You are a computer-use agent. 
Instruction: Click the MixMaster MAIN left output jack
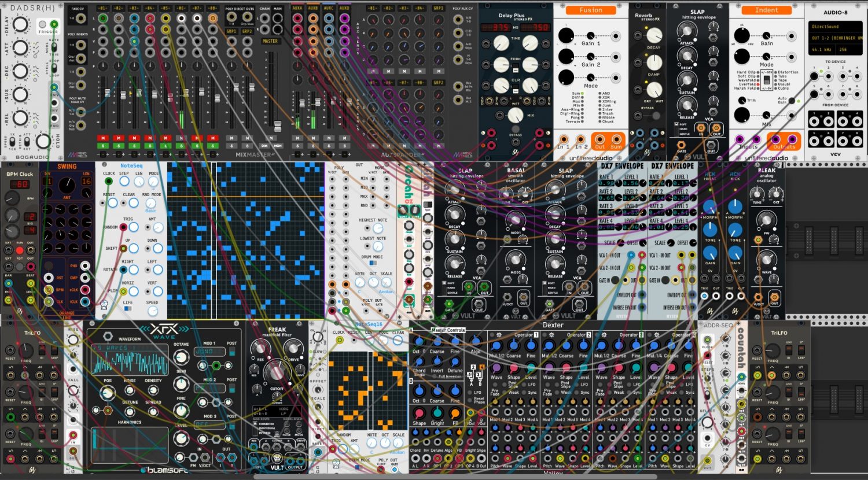[x=278, y=18]
